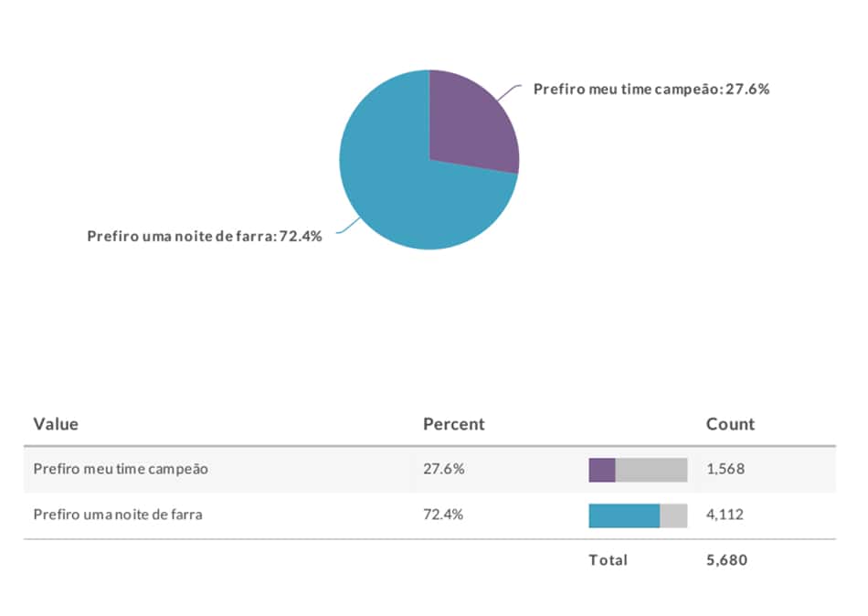Viewport: 868px width, 616px height.
Task: Click the Count column header
Action: click(x=730, y=424)
